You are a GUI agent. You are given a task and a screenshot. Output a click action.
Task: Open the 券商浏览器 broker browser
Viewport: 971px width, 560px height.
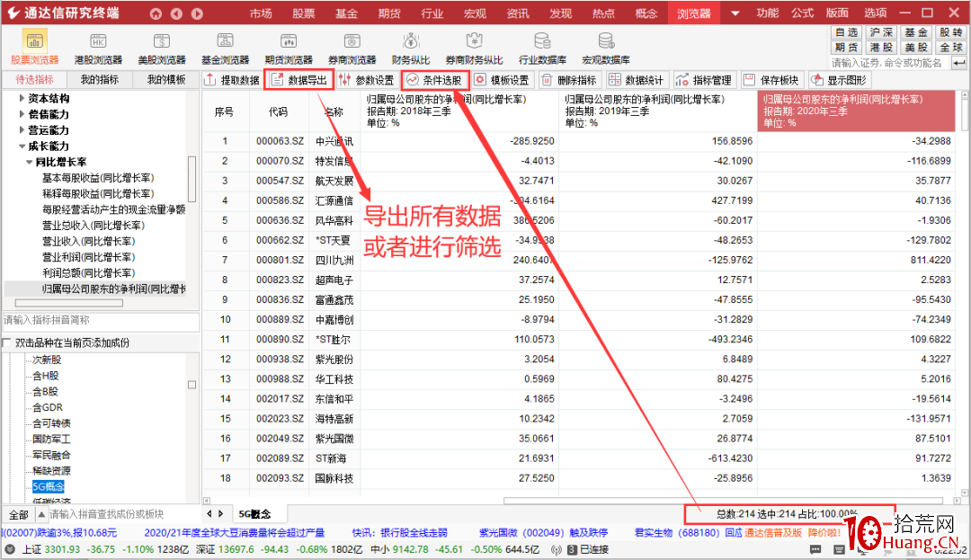tap(352, 49)
